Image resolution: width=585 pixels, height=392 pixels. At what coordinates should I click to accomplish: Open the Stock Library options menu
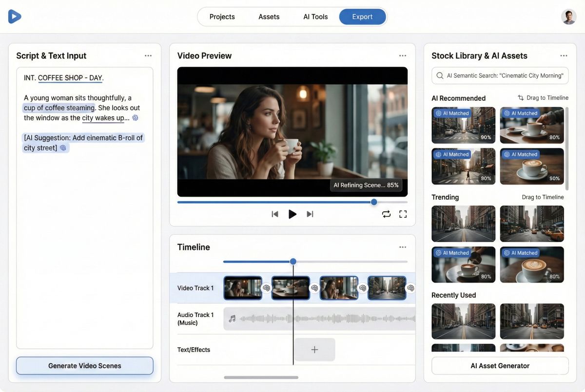564,56
